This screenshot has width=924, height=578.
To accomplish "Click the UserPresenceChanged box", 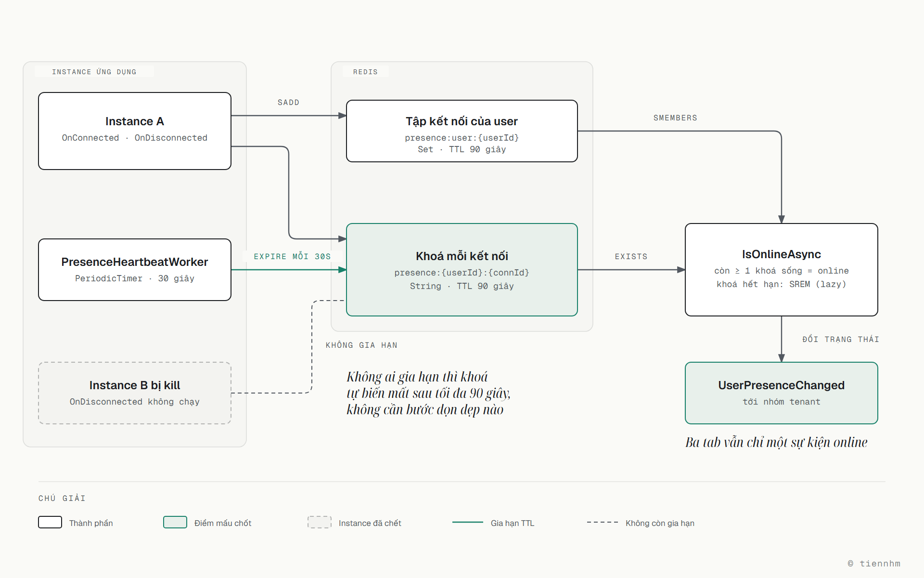I will 782,393.
